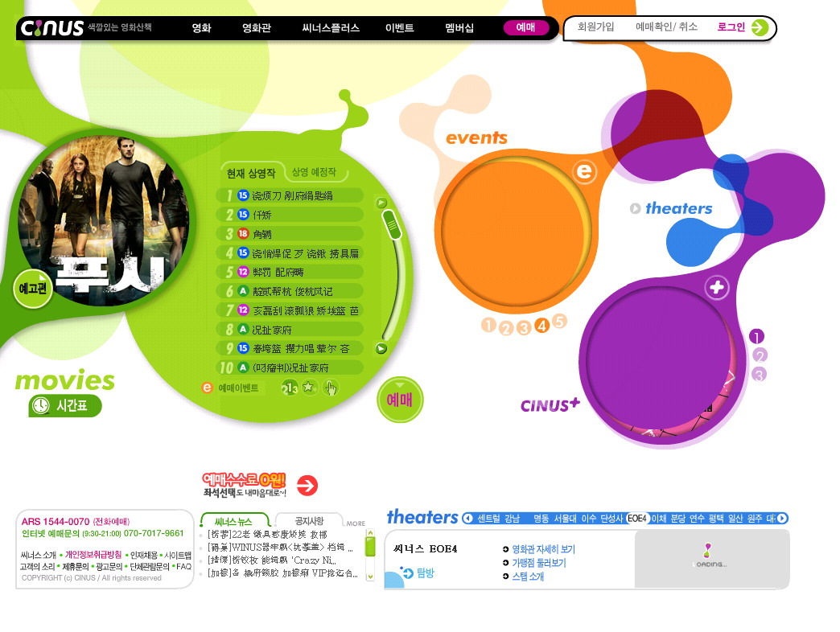Viewport: 840px width, 632px height.
Task: Click the movie list scrollbar handle
Action: point(392,224)
